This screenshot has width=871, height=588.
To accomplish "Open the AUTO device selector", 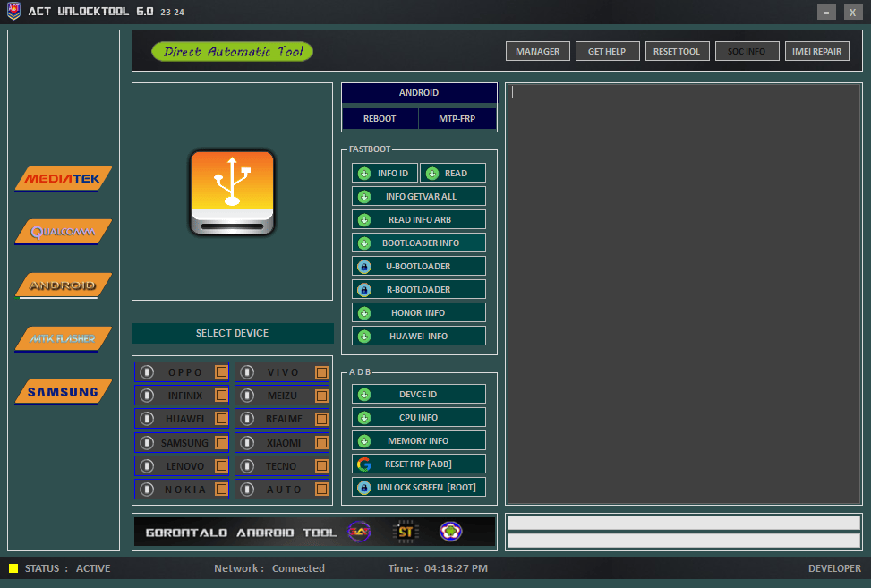I will point(282,489).
